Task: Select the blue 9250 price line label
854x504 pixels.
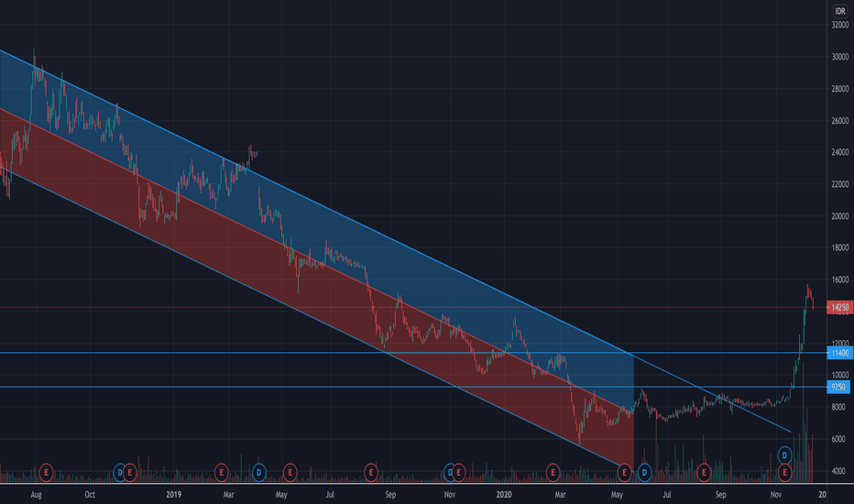Action: [838, 387]
